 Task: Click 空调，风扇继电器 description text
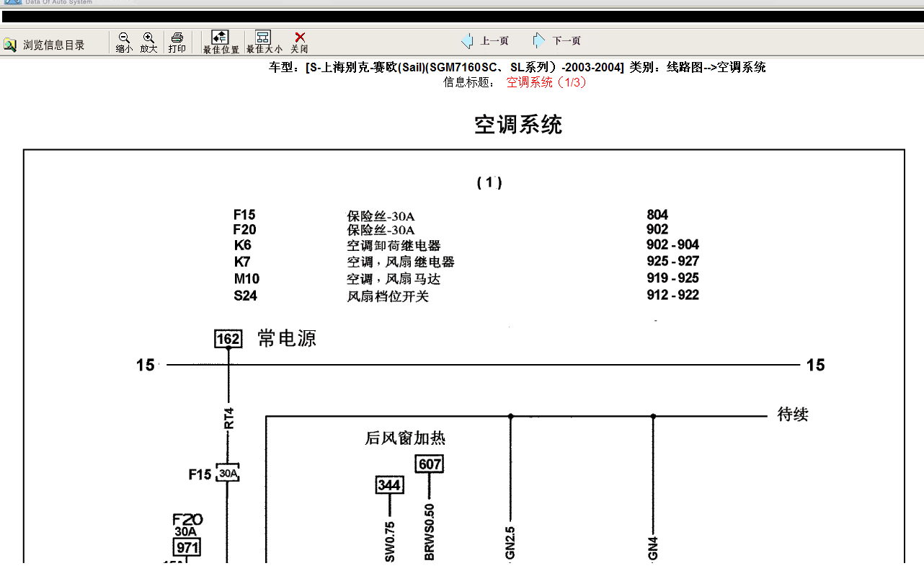click(x=401, y=262)
